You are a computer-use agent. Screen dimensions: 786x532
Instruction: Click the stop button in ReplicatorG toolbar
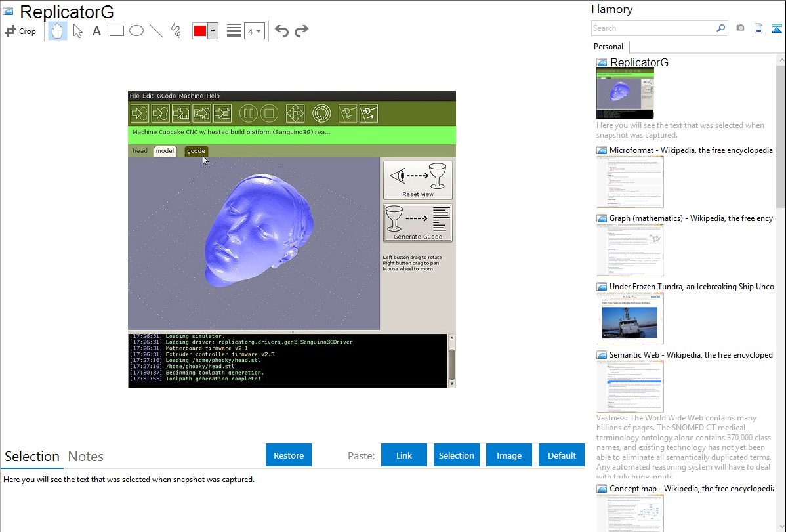point(269,113)
